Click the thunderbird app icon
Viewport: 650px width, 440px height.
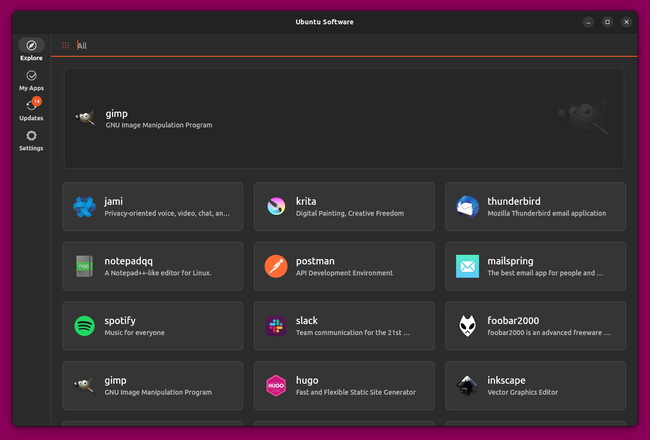[468, 207]
